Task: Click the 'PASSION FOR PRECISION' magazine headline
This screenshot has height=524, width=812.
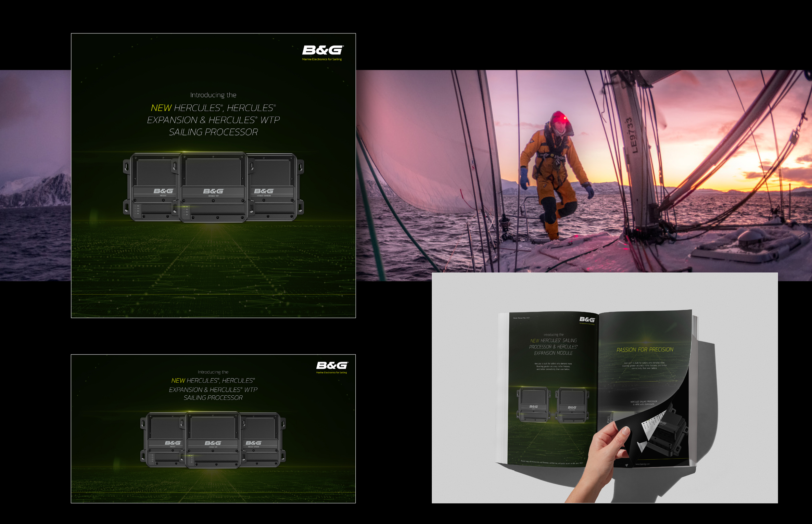Action: click(x=645, y=350)
